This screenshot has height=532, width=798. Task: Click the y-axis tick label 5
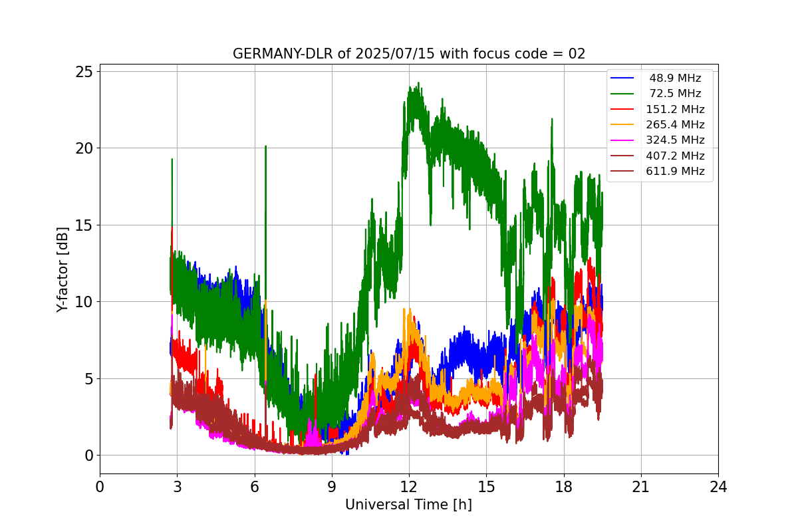[x=88, y=379]
